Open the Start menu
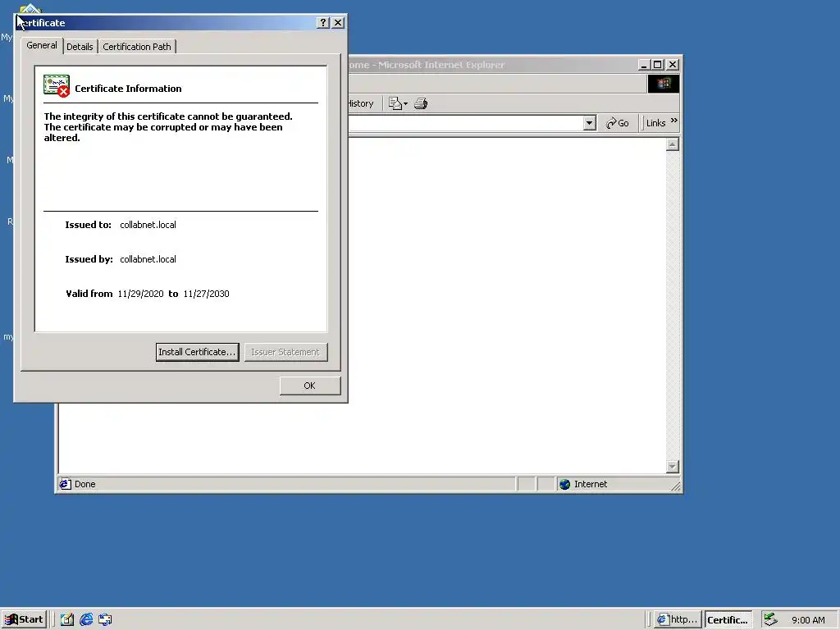The width and height of the screenshot is (840, 630). click(x=24, y=619)
